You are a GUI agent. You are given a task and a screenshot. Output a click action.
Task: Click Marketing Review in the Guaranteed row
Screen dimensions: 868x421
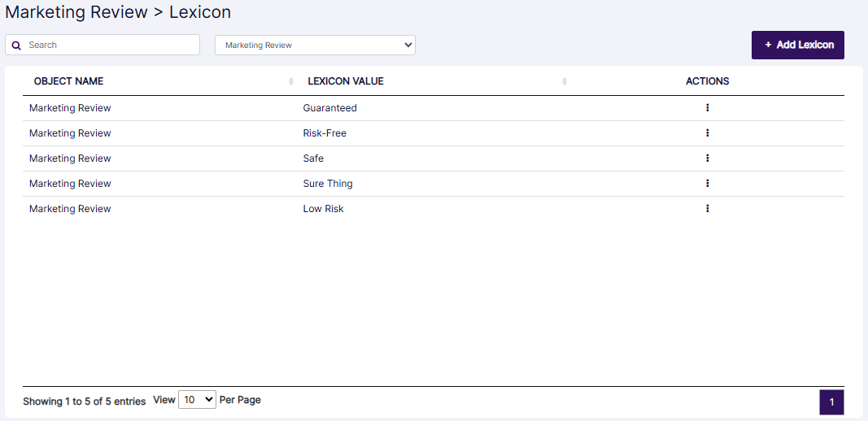tap(70, 108)
